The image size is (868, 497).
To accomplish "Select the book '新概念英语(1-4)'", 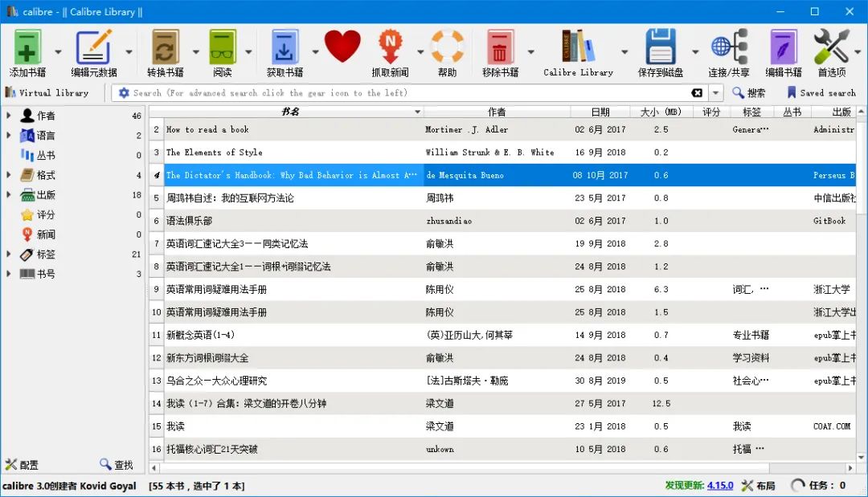I will click(x=200, y=335).
